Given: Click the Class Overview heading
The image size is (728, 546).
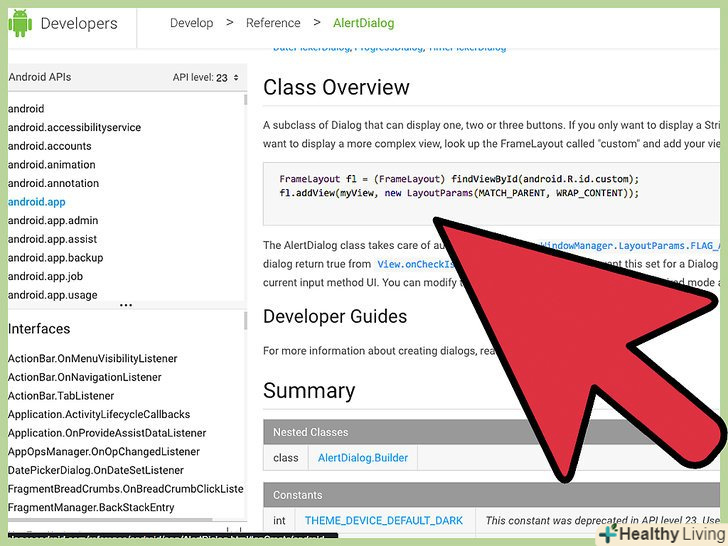Looking at the screenshot, I should [x=336, y=87].
